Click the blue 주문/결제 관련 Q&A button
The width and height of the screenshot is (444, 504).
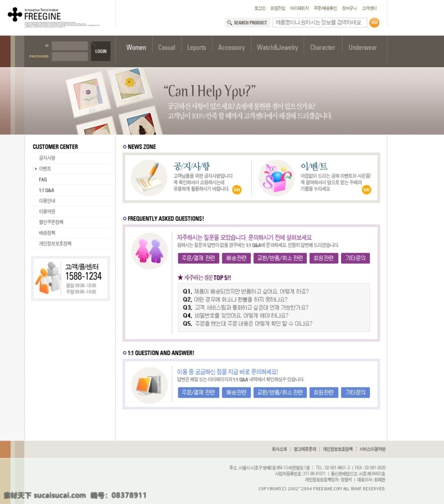(x=199, y=392)
